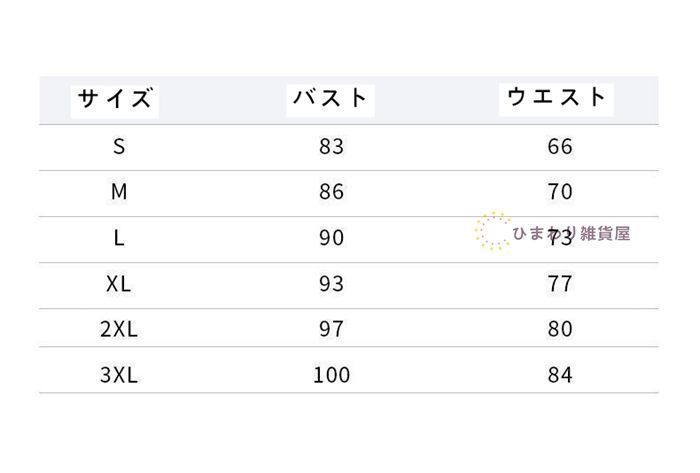
Task: Click waist value 84 for size 3XL
Action: click(x=560, y=375)
